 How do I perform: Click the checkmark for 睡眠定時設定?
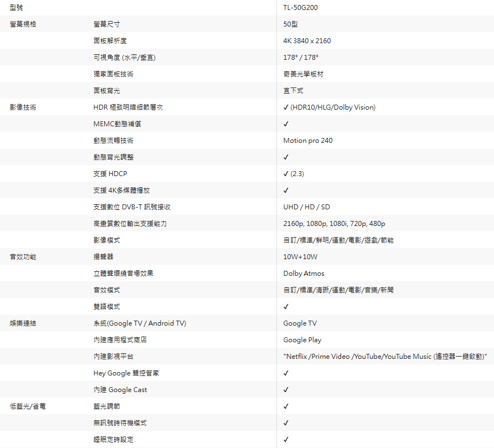(x=286, y=440)
